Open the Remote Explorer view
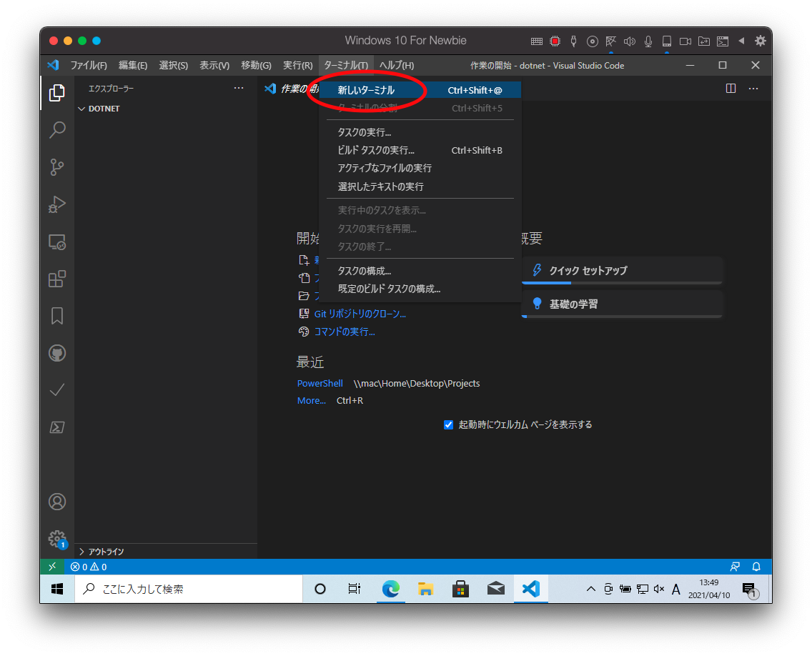The height and width of the screenshot is (656, 812). 57,242
